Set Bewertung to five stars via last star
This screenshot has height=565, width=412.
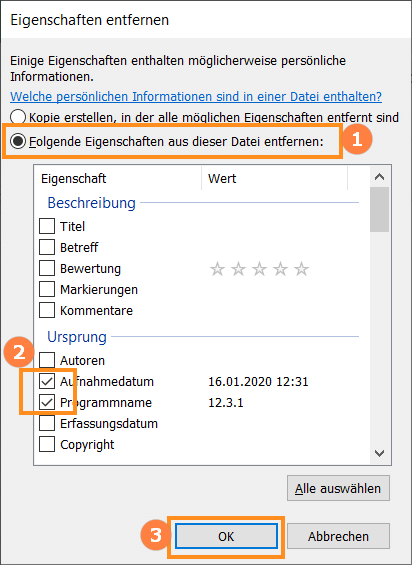point(301,269)
